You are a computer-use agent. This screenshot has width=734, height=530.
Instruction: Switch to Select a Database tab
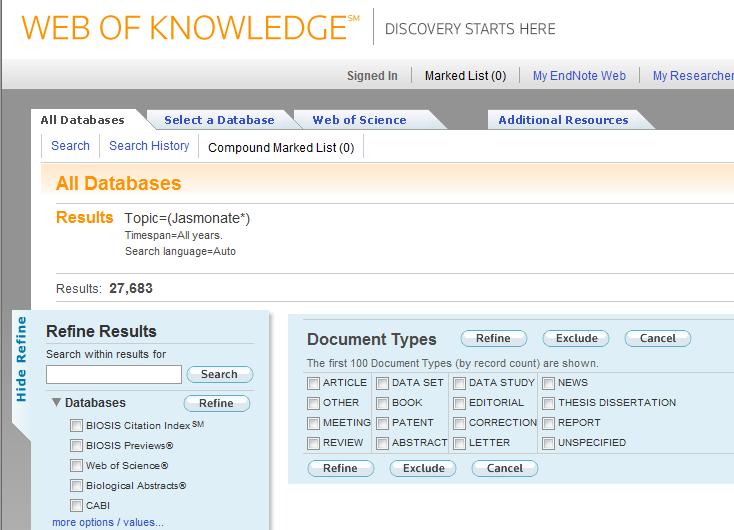tap(219, 120)
